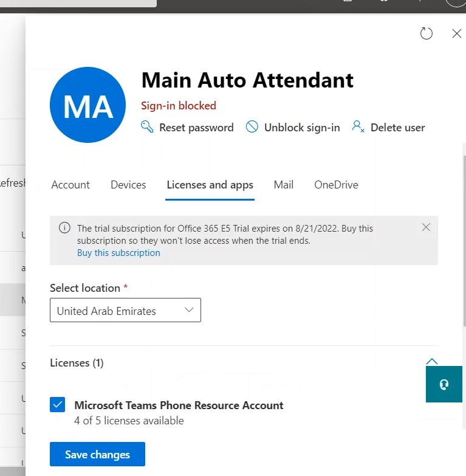
Task: Close the Main Auto Attendant panel
Action: [457, 33]
